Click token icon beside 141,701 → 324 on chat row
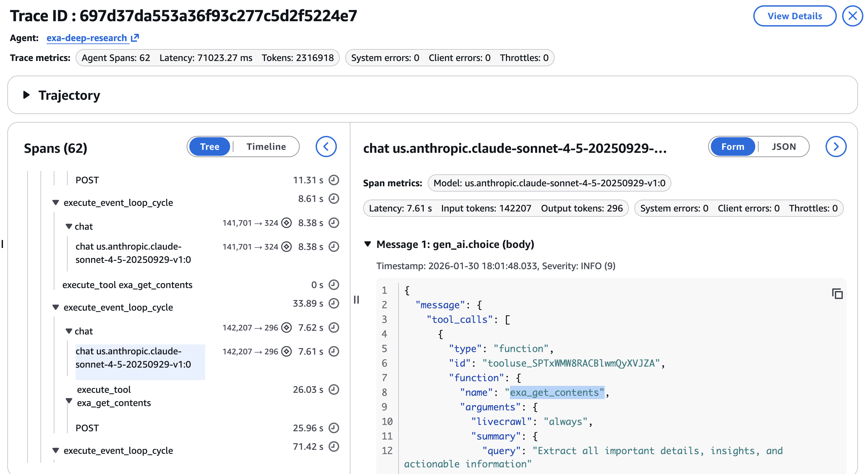The image size is (868, 474). 286,223
